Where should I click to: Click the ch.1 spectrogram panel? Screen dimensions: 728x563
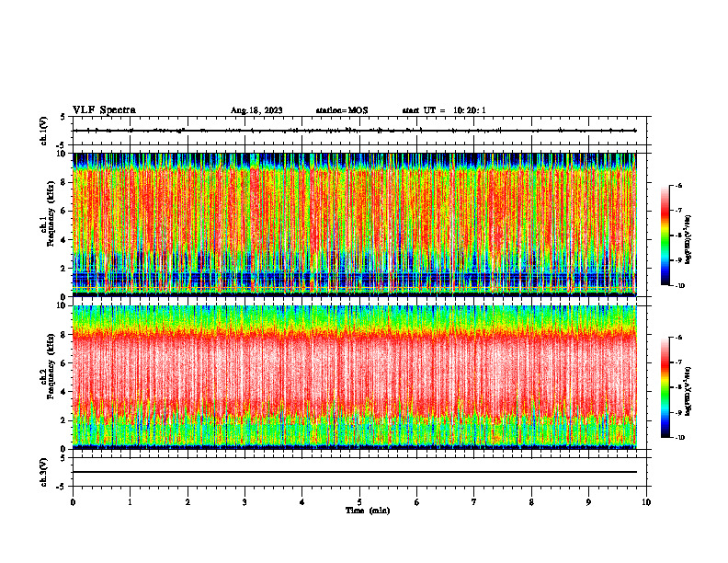tap(355, 224)
